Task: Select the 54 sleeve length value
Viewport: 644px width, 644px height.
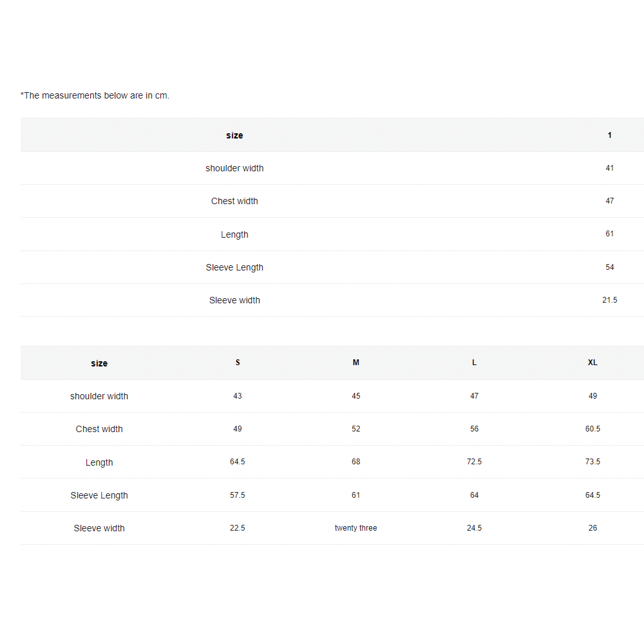Action: (x=609, y=267)
